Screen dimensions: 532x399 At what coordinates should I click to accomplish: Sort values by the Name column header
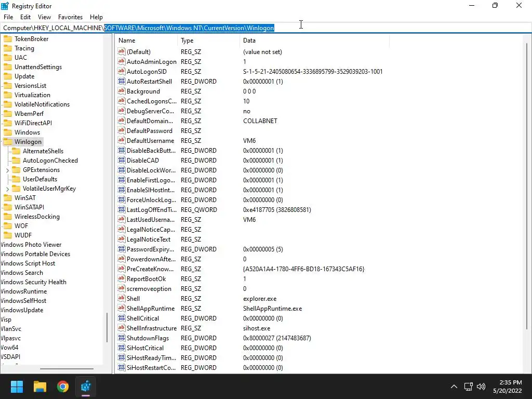pos(146,41)
